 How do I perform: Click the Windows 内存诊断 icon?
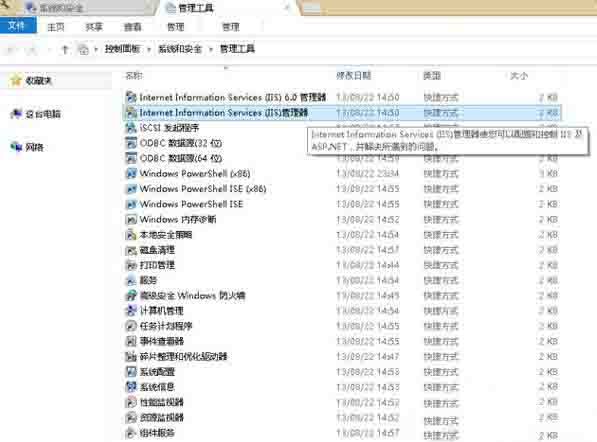click(x=131, y=219)
